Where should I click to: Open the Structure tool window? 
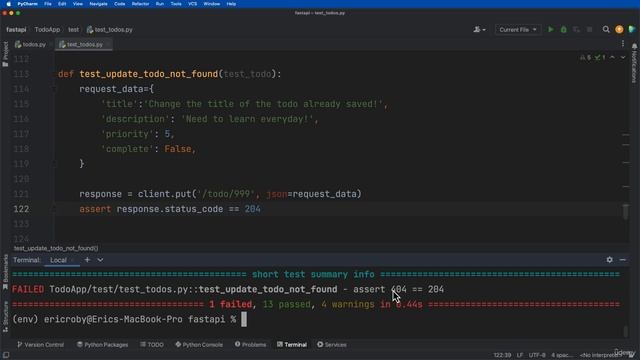coord(5,316)
